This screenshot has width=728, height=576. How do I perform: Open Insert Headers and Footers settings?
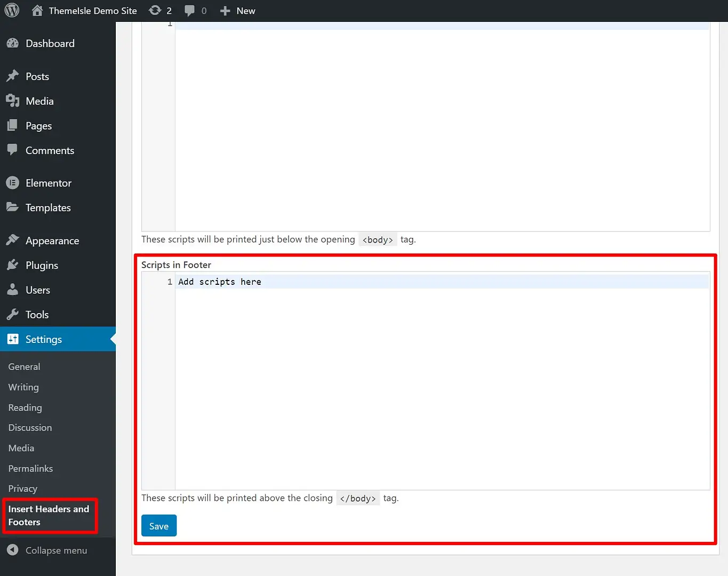click(50, 515)
